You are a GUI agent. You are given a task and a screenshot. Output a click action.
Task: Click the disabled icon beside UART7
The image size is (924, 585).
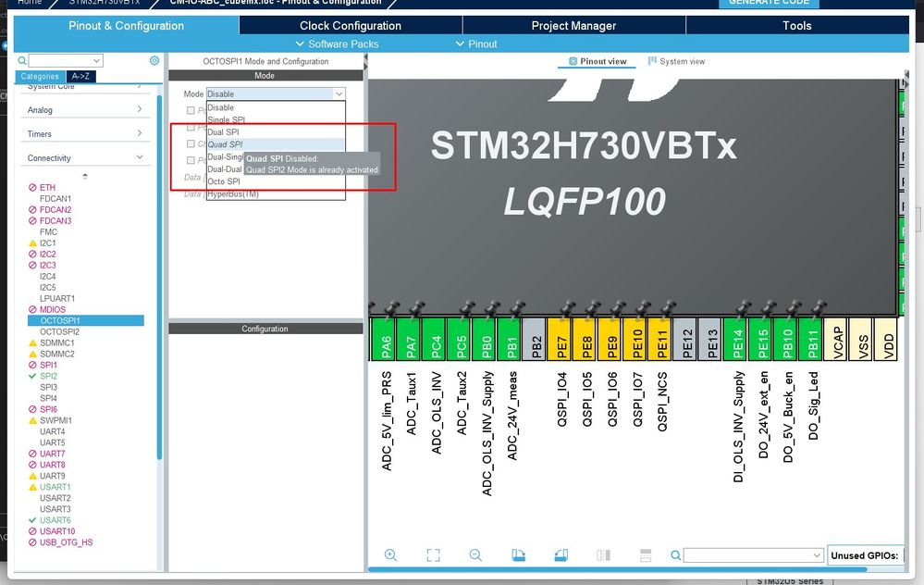32,454
